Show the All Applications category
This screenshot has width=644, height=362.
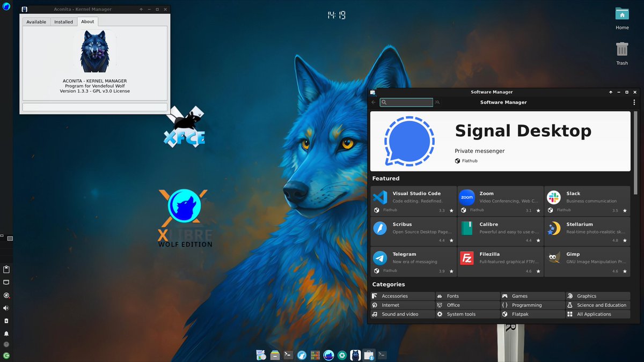coord(598,314)
